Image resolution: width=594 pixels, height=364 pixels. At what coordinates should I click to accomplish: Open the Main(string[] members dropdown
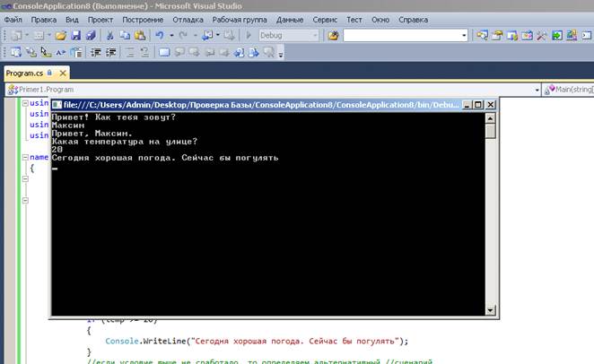[x=568, y=90]
